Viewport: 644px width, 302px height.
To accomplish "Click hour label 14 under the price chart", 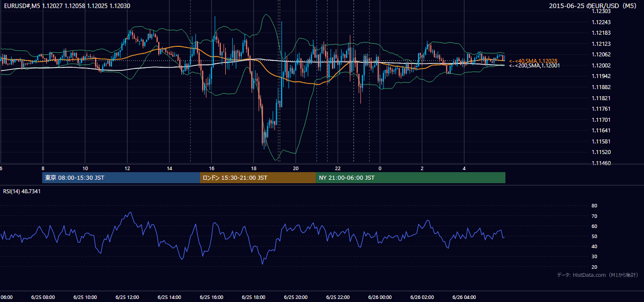I will (x=169, y=169).
